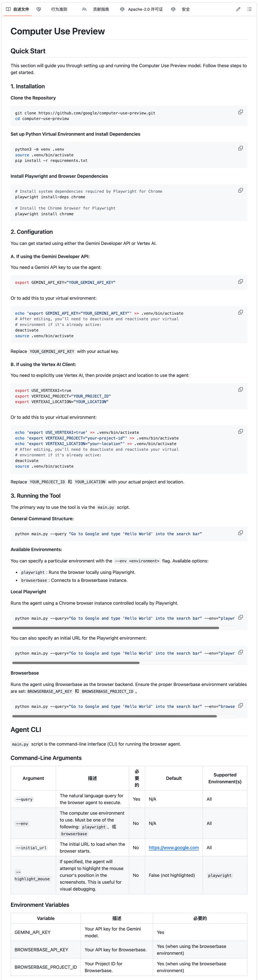This screenshot has height=980, width=258.
Task: Click the inline BROWSERBASE_API_KEY text in Browserbase paragraph
Action: [x=49, y=691]
